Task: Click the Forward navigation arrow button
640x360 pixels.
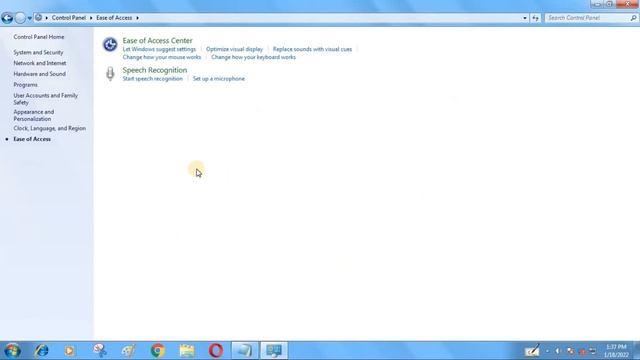Action: click(20, 18)
